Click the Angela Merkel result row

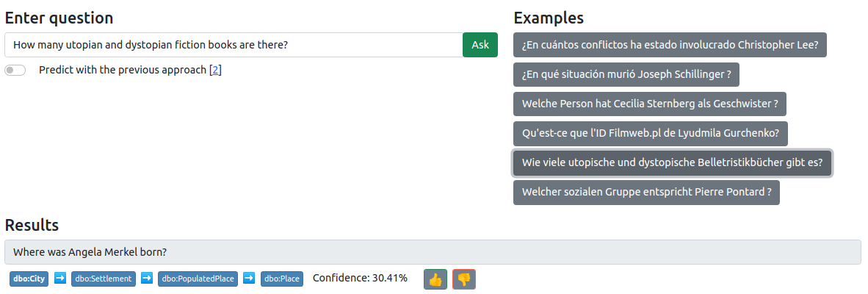pyautogui.click(x=432, y=252)
